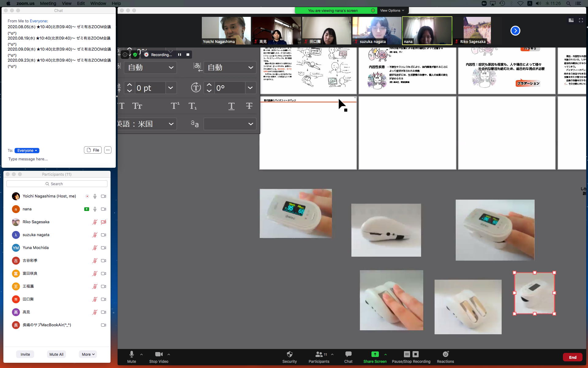Screen dimensions: 588x368
Task: Open the Meeting menu
Action: [x=48, y=3]
